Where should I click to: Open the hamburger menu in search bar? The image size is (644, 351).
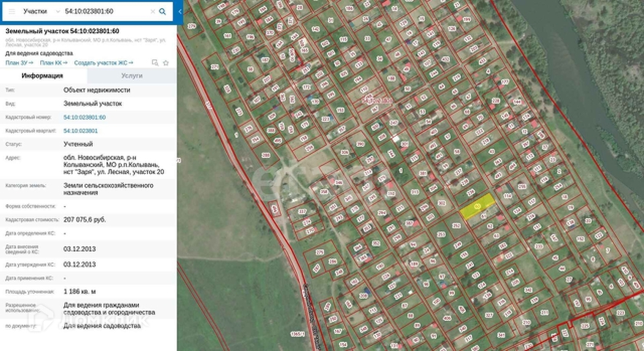point(12,12)
